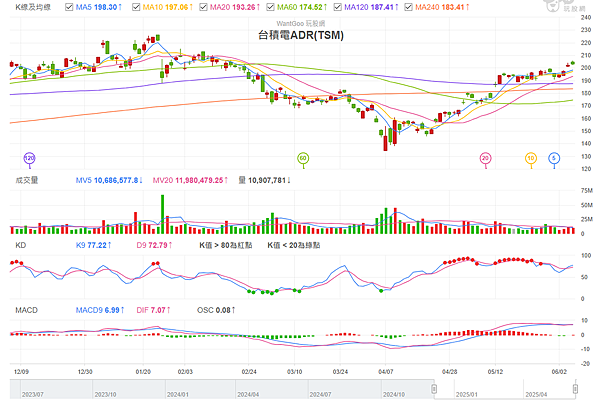Viewport: 600px width, 402px height.
Task: Click the 2025/04 label on navigator
Action: (536, 394)
